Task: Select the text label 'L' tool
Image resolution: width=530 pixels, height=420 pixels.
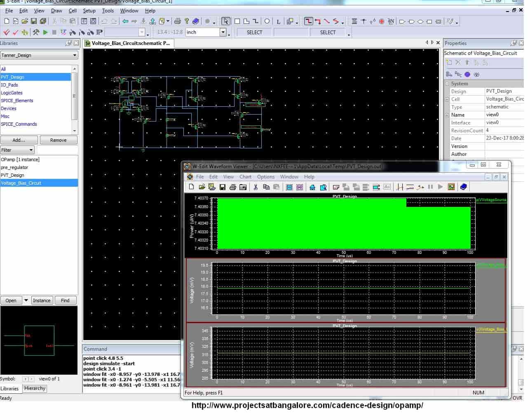Action: (279, 21)
